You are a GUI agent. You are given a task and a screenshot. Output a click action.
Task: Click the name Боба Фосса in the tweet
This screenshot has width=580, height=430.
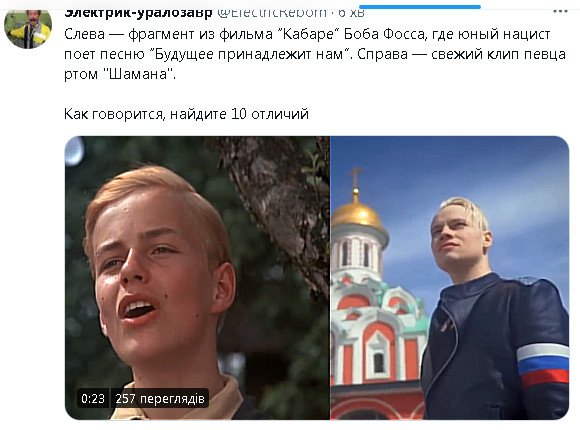pyautogui.click(x=385, y=34)
